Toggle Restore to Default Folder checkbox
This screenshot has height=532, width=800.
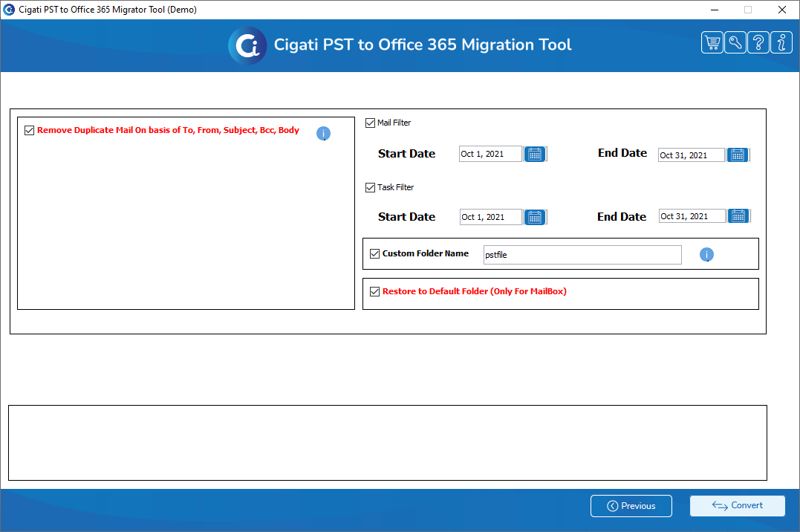tap(375, 291)
